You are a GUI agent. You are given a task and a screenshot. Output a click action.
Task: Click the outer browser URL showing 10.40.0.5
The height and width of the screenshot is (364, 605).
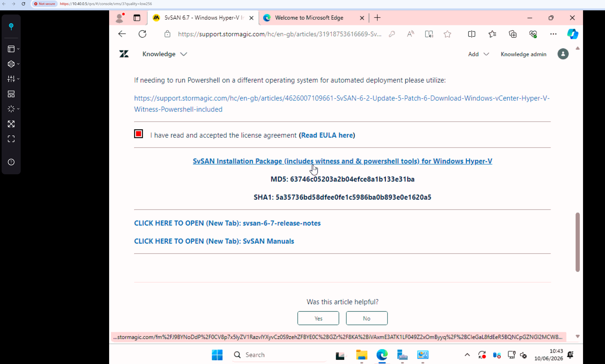pos(106,4)
